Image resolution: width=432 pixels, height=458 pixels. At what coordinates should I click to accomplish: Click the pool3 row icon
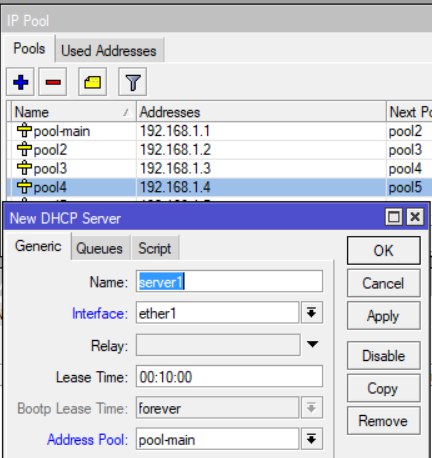pyautogui.click(x=24, y=168)
